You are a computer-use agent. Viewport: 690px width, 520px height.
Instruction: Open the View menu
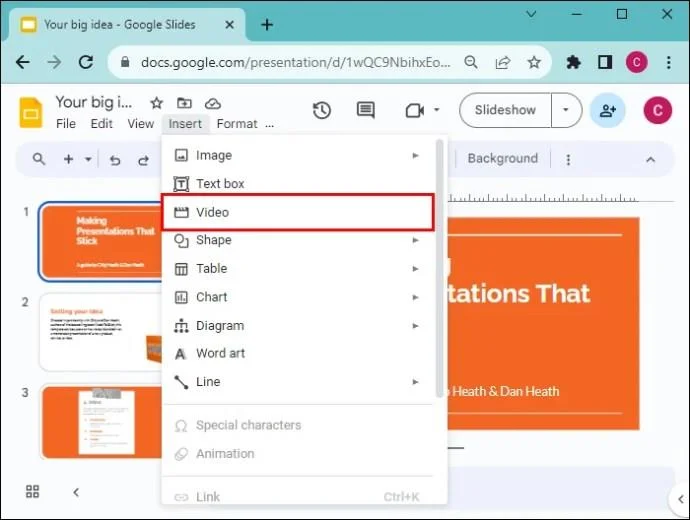[141, 124]
